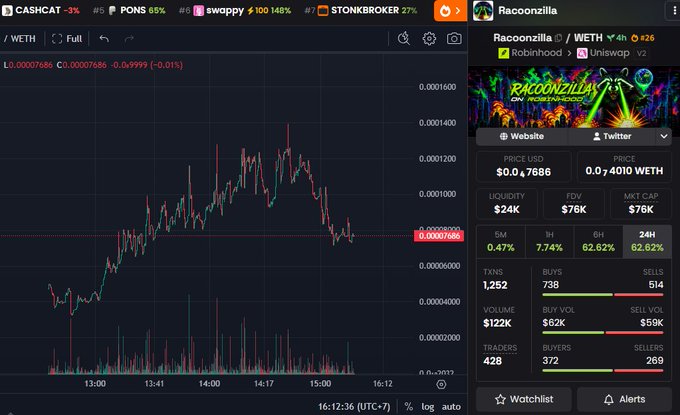Click the 4h pair age badge

tap(617, 38)
